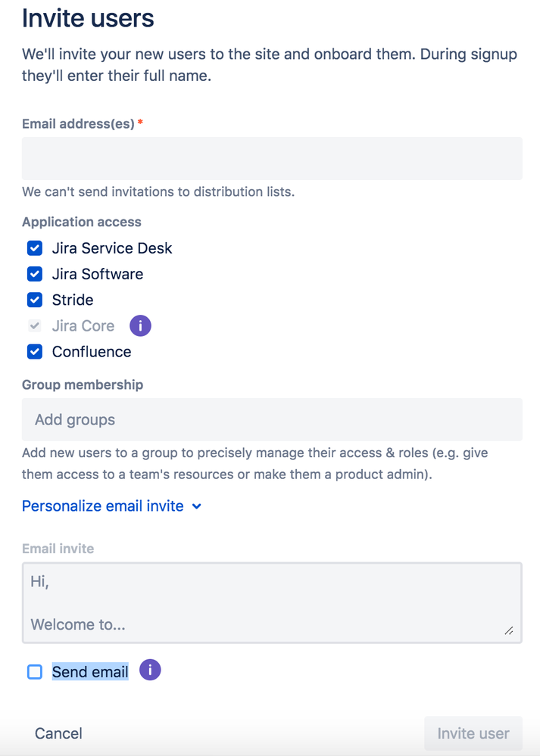
Task: Click the info icon next to Jira Core
Action: [140, 325]
